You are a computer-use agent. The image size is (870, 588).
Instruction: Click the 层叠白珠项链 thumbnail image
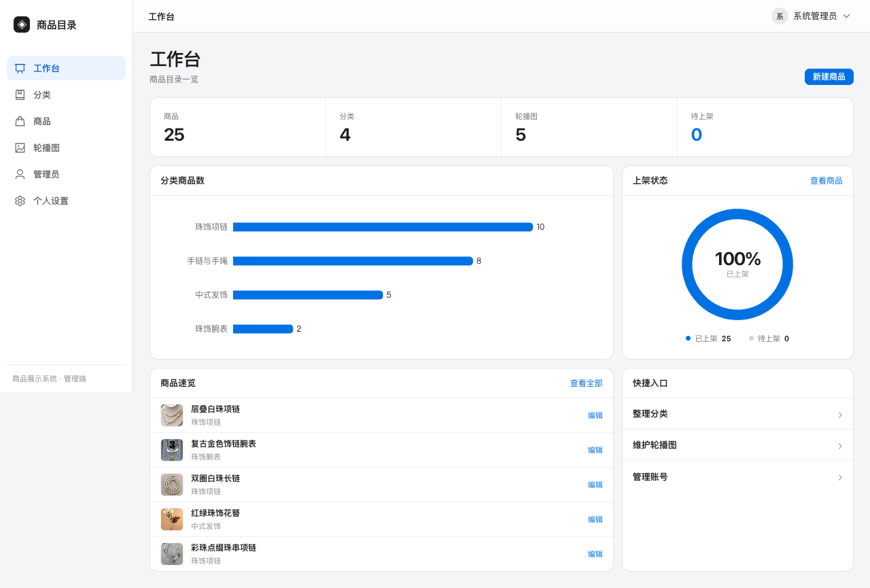(172, 415)
